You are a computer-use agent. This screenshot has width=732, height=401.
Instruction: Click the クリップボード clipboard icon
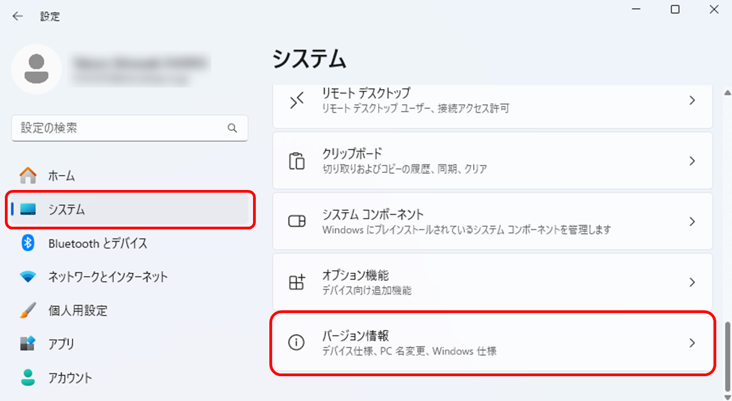296,161
